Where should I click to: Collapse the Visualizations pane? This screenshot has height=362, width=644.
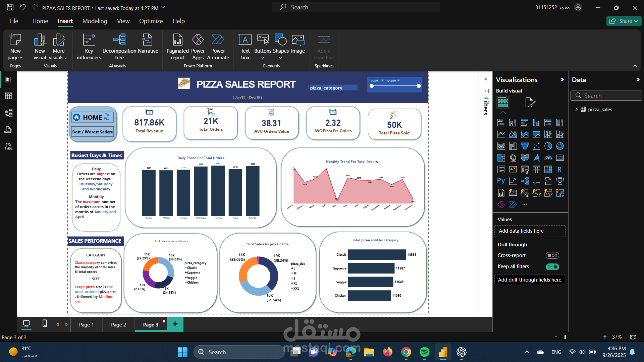[562, 80]
